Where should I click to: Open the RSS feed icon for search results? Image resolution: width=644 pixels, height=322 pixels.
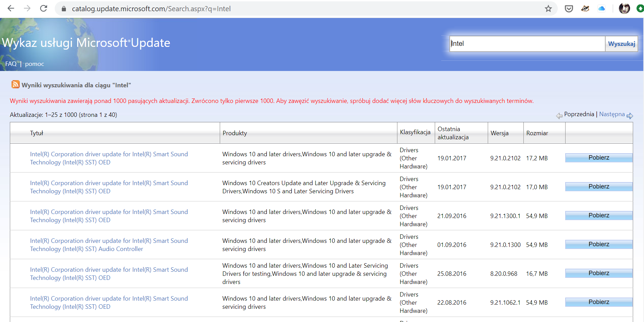point(15,84)
